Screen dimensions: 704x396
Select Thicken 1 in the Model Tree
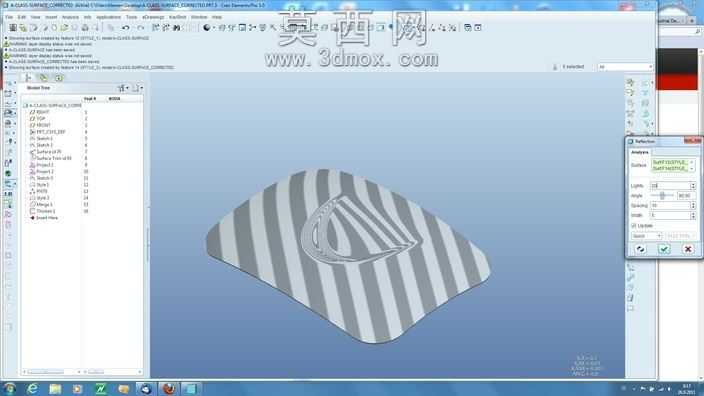point(45,211)
